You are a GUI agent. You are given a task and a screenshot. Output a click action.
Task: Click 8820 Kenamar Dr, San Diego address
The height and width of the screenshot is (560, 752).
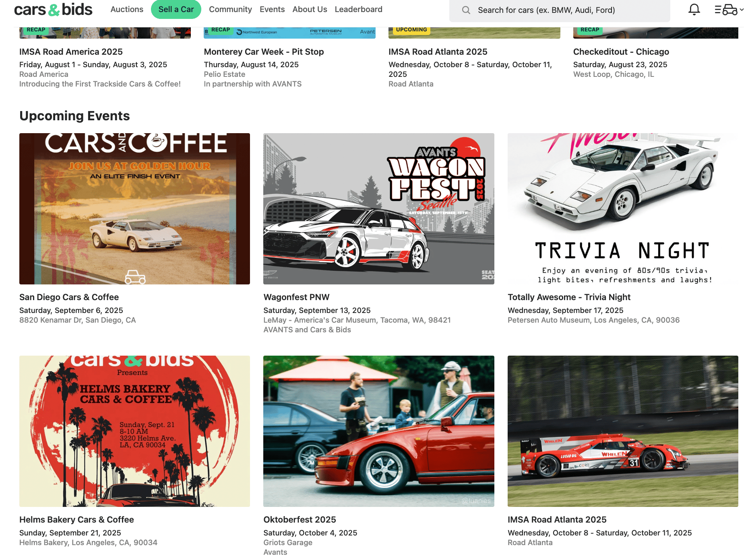pyautogui.click(x=78, y=320)
